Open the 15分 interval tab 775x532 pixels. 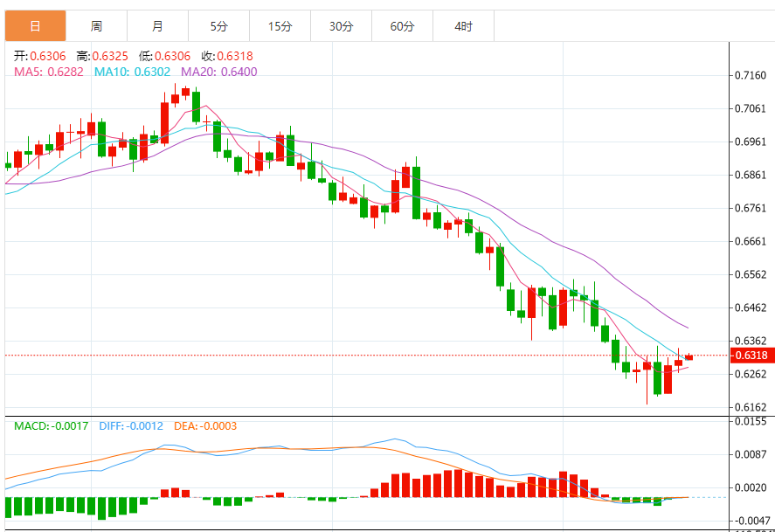(280, 26)
